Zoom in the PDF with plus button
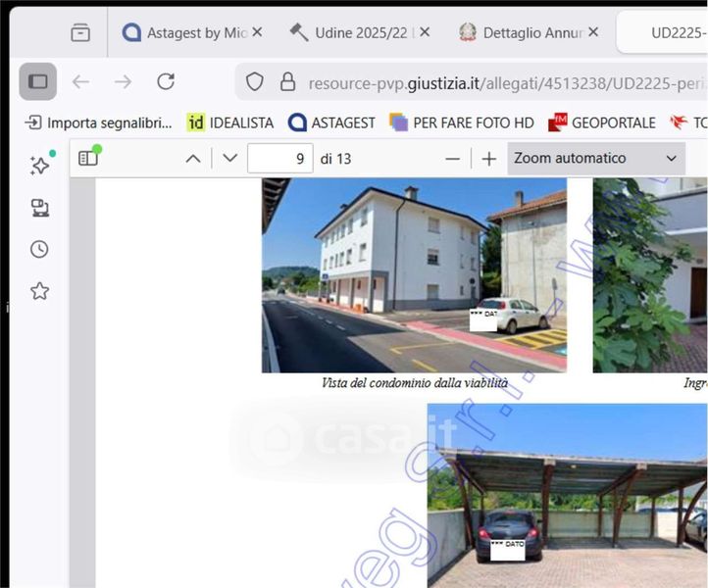The height and width of the screenshot is (588, 708). pyautogui.click(x=488, y=159)
